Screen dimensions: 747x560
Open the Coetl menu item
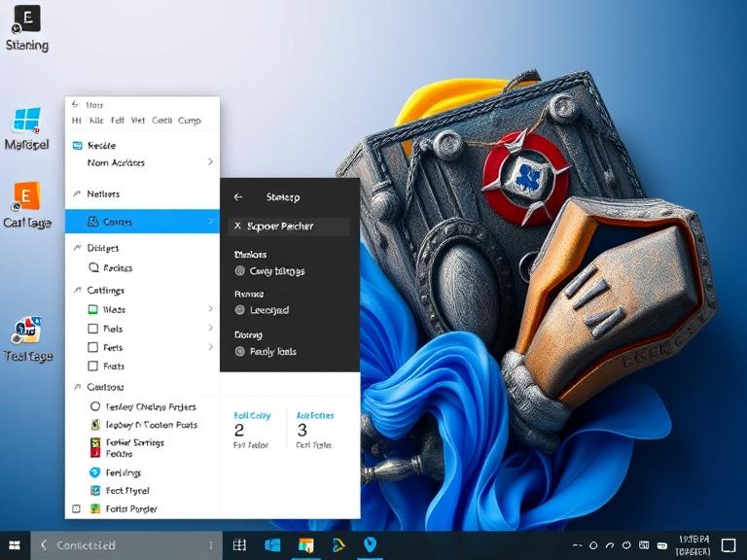162,121
